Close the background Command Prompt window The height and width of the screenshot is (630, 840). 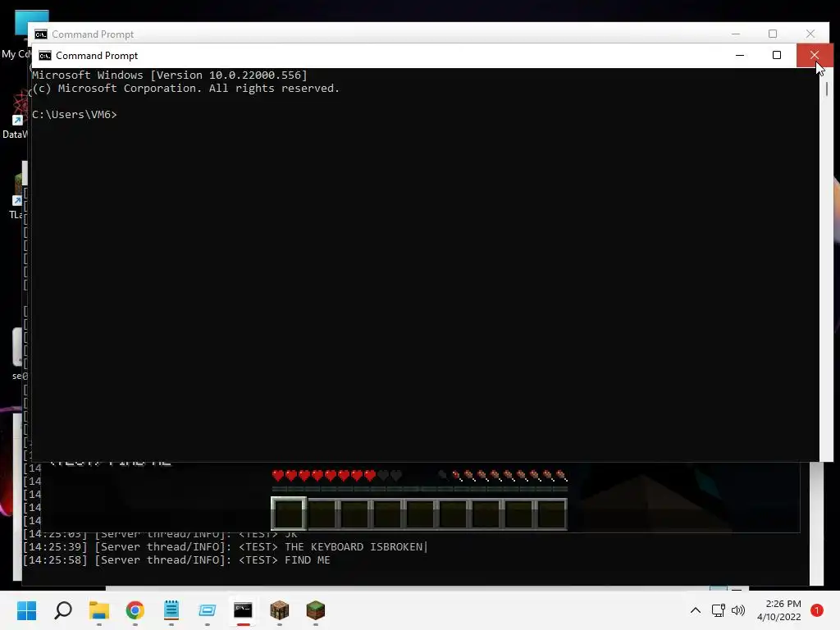[810, 34]
